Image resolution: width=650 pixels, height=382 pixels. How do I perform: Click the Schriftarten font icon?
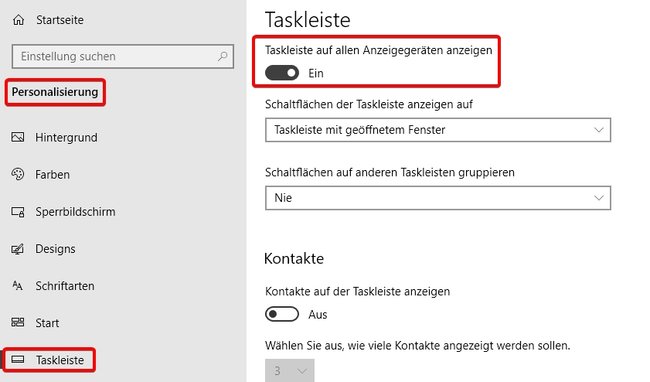(17, 285)
